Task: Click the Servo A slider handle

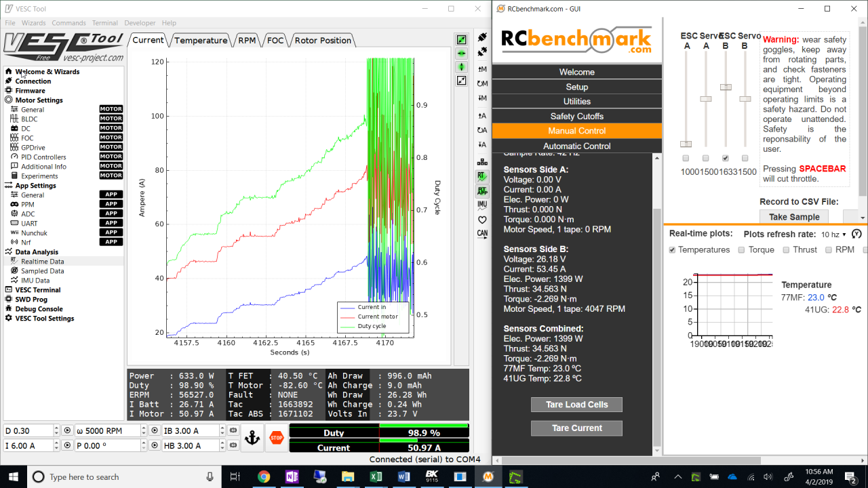Action: [706, 99]
